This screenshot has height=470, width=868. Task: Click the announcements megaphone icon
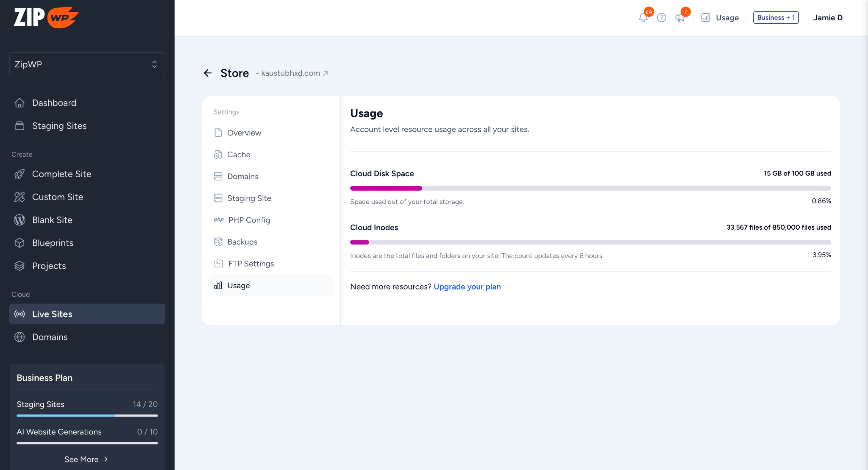[680, 18]
